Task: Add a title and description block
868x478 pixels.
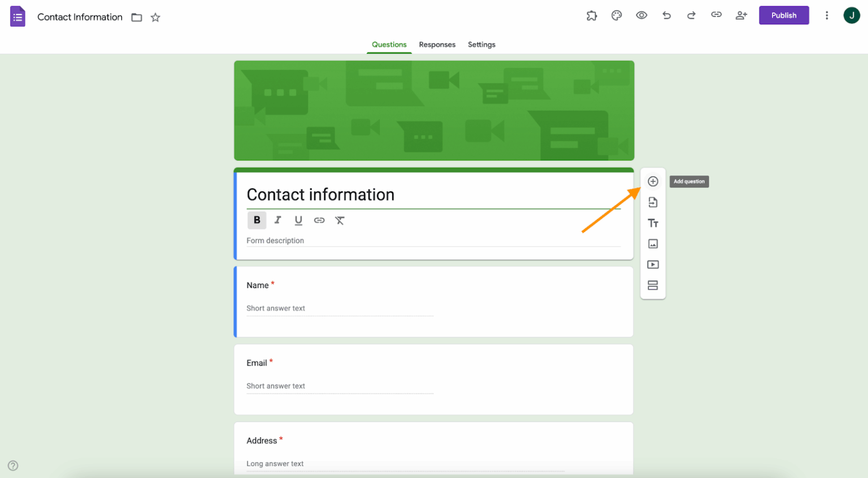Action: pyautogui.click(x=653, y=223)
